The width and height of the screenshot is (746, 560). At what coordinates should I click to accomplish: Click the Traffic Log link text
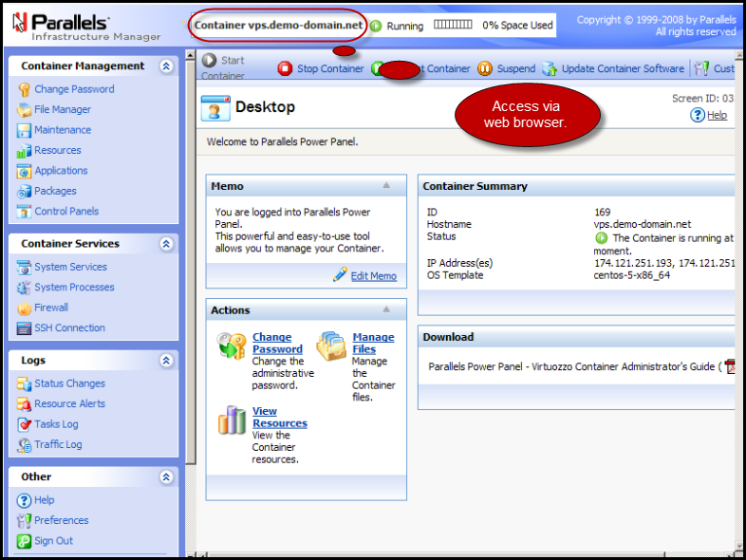[58, 444]
